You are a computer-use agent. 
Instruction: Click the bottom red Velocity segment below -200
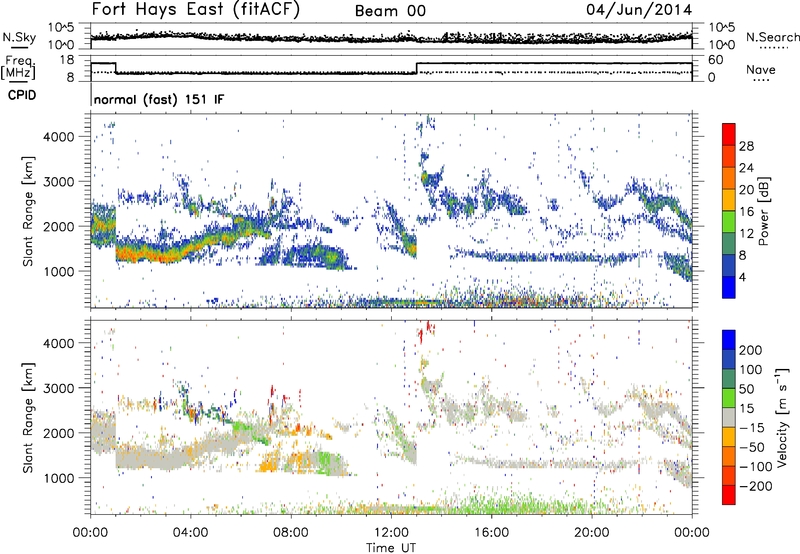pyautogui.click(x=729, y=495)
